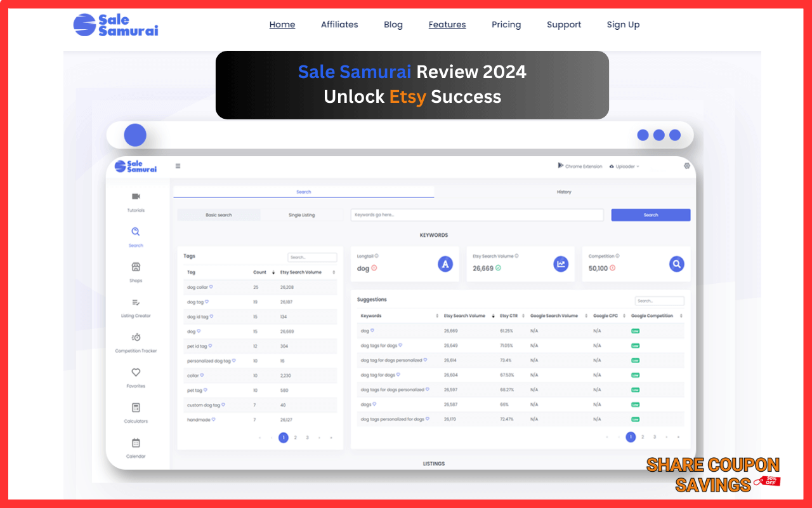Click the Suggestions panel search box

[660, 301]
